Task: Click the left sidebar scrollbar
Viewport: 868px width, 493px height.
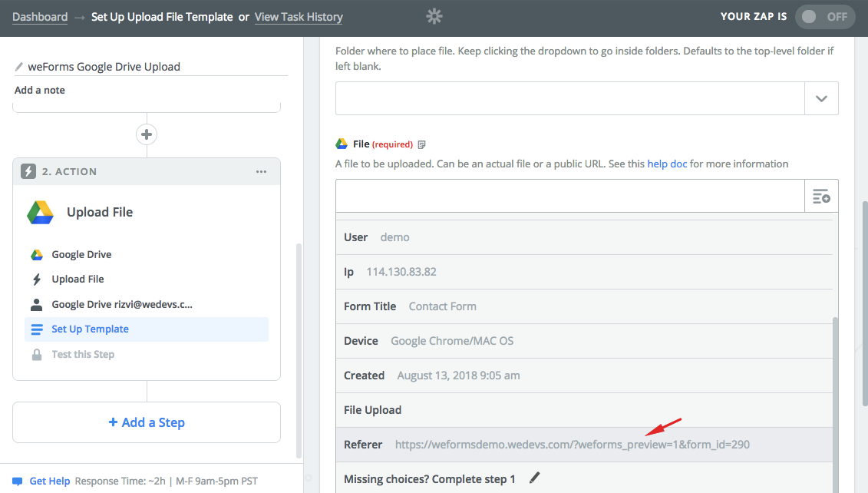Action: point(299,350)
